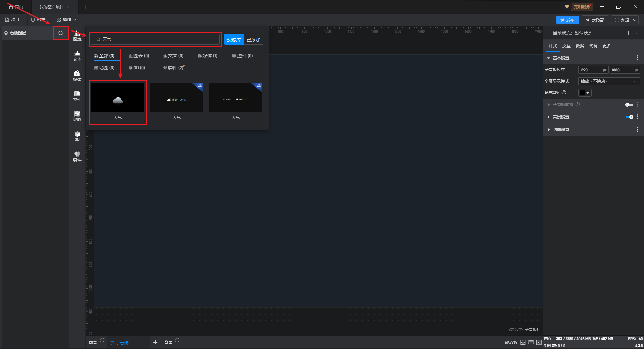Viewport: 644px width, 349px height.
Task: Click the 天气 search input field
Action: click(x=155, y=39)
